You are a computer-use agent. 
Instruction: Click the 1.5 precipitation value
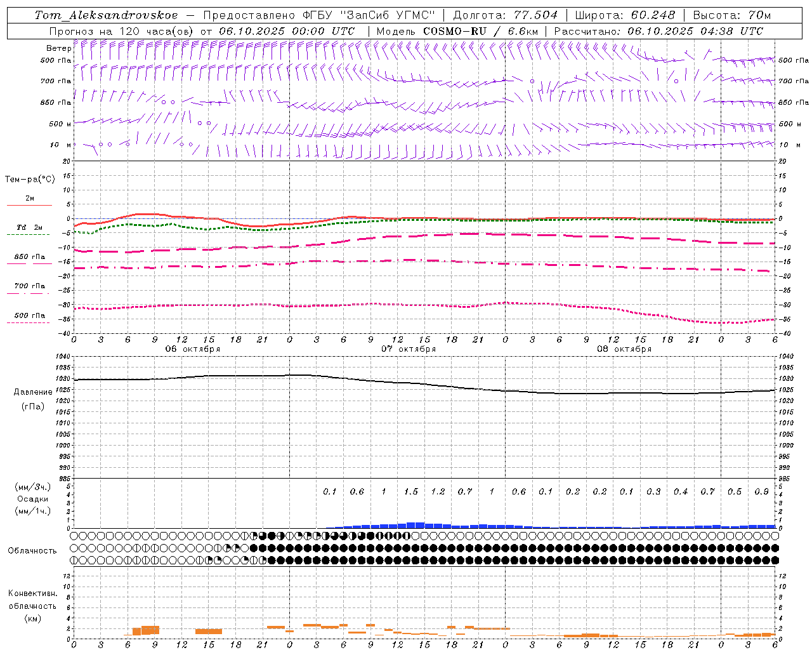pos(411,492)
